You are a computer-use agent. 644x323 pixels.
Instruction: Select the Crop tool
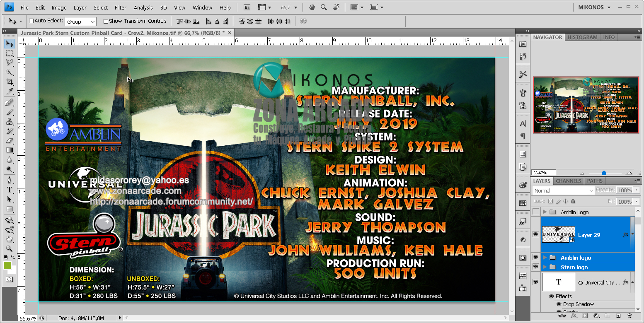coord(10,82)
